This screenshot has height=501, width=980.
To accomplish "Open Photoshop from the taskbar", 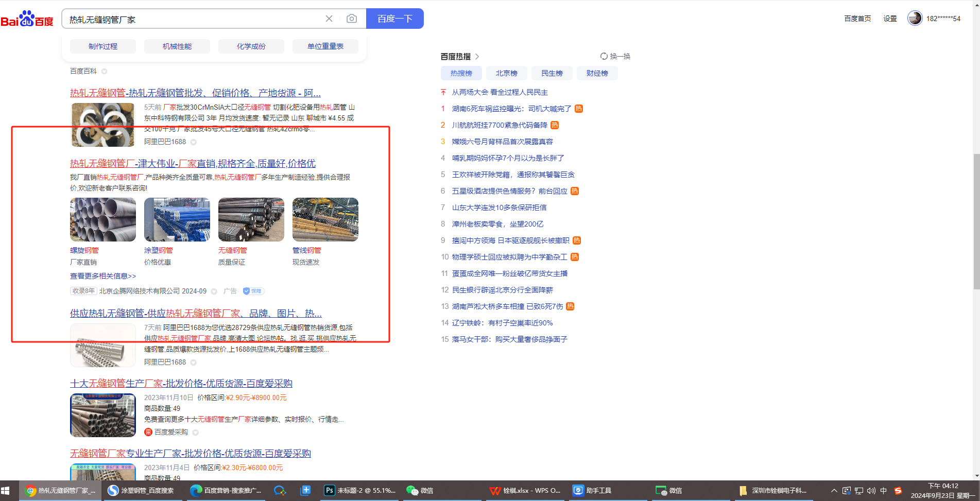I will [x=359, y=491].
